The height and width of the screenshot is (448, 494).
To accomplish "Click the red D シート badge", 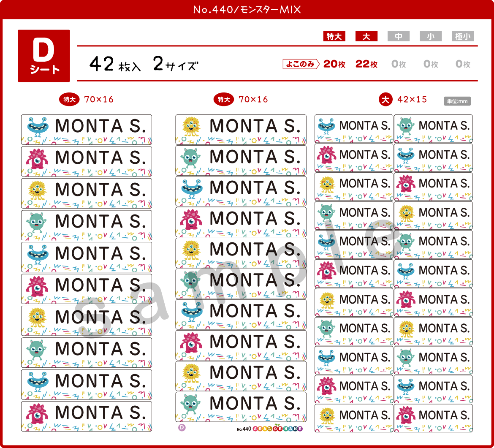I will click(44, 56).
